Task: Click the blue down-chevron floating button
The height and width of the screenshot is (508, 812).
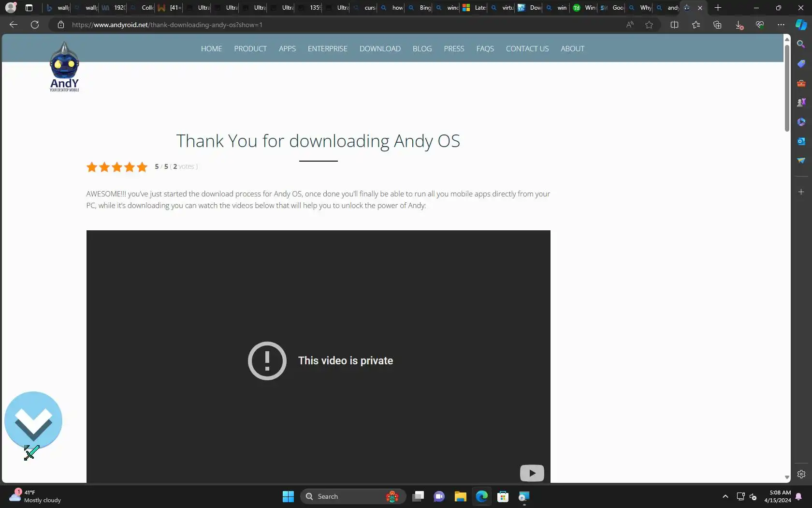Action: click(x=33, y=420)
